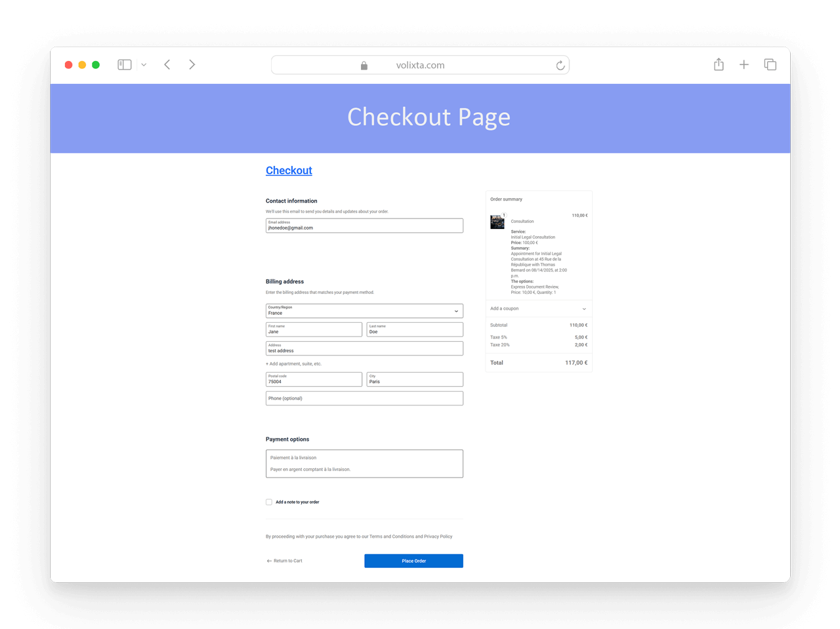Image resolution: width=840 pixels, height=629 pixels.
Task: Click the Consultation item title
Action: coord(522,222)
